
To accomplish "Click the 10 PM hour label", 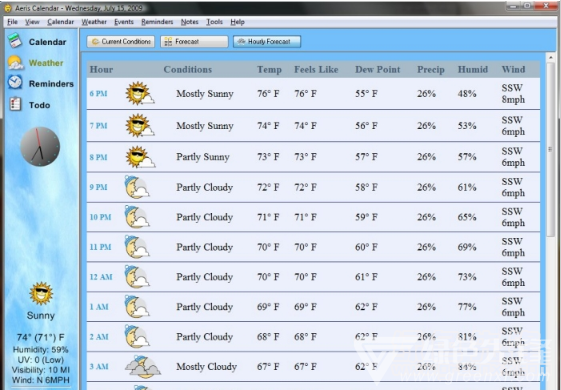I will pyautogui.click(x=100, y=217).
